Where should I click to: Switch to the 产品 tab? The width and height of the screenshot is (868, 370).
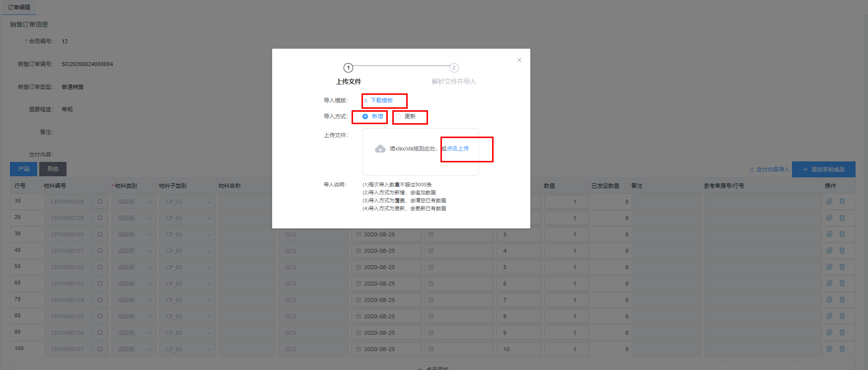point(23,169)
